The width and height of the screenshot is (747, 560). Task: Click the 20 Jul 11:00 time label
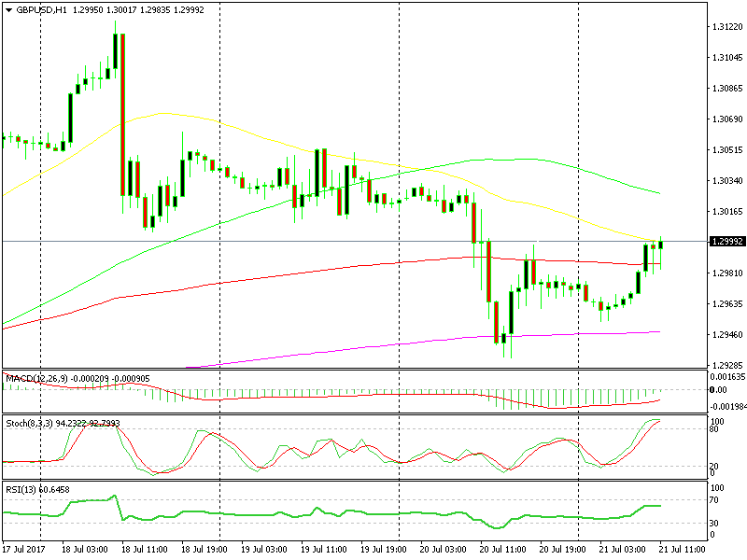coord(503,549)
